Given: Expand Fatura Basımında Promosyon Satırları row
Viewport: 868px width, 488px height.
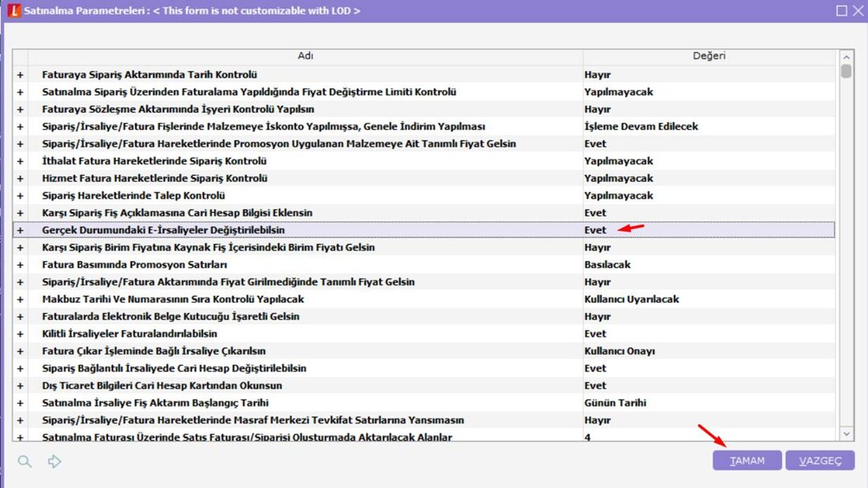Looking at the screenshot, I should click(21, 264).
